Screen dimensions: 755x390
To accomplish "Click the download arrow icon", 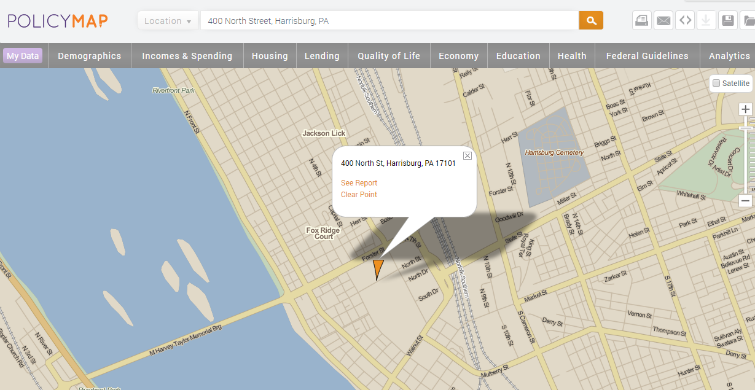I will pos(706,21).
